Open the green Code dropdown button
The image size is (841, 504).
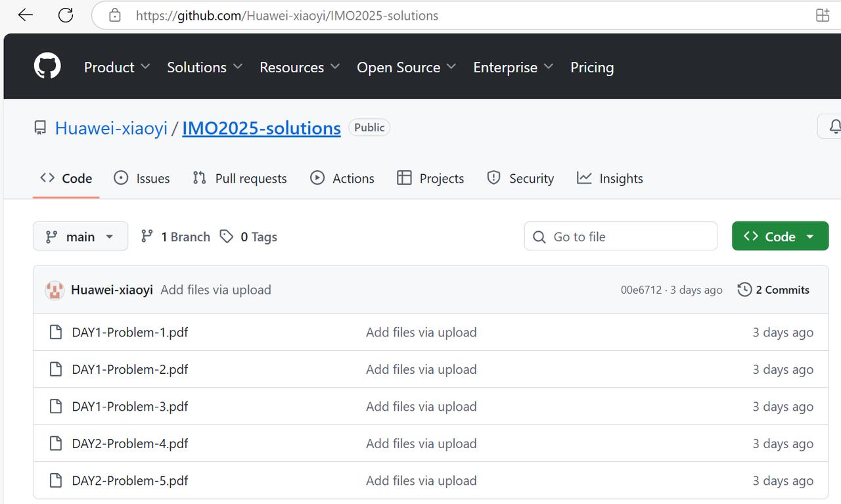pyautogui.click(x=780, y=237)
